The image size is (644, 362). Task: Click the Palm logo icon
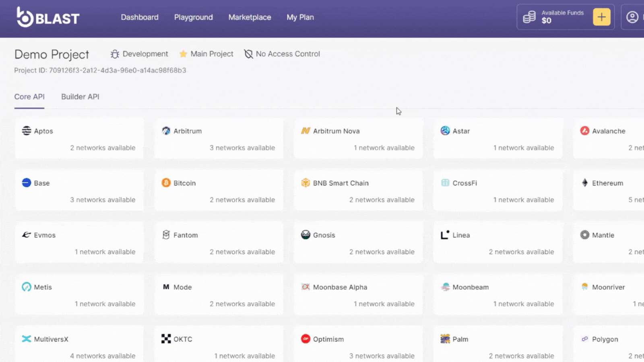coord(445,339)
